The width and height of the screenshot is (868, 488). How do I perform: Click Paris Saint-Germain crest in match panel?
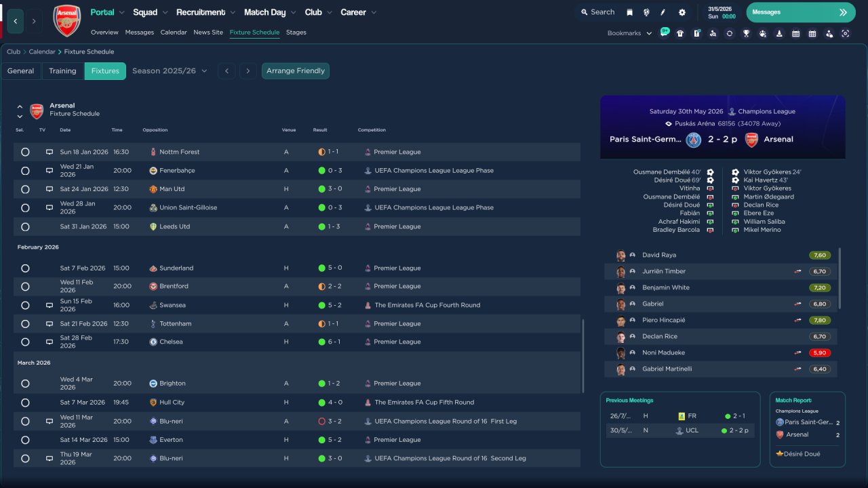(693, 140)
